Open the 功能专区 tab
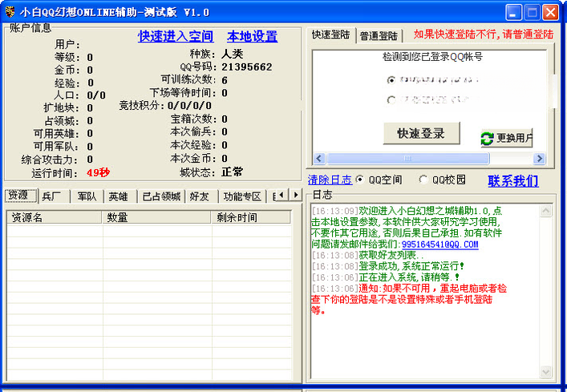Image resolution: width=567 pixels, height=392 pixels. tap(242, 196)
